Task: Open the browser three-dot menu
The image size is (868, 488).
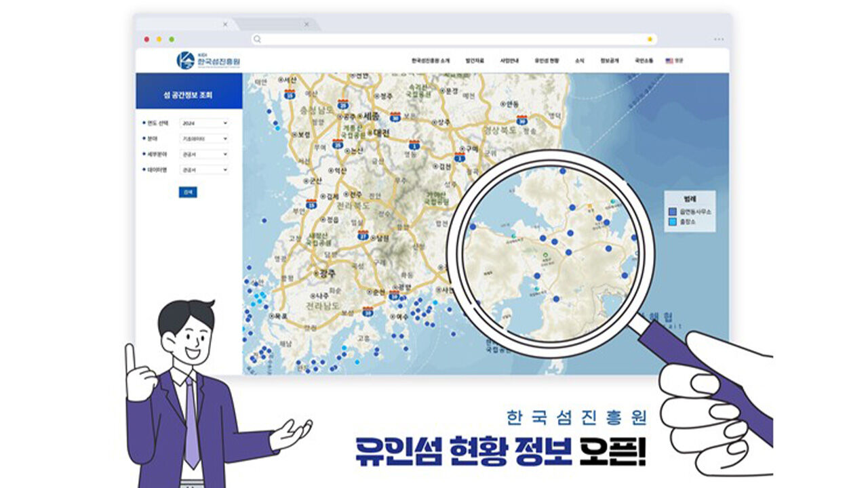Action: pyautogui.click(x=719, y=39)
